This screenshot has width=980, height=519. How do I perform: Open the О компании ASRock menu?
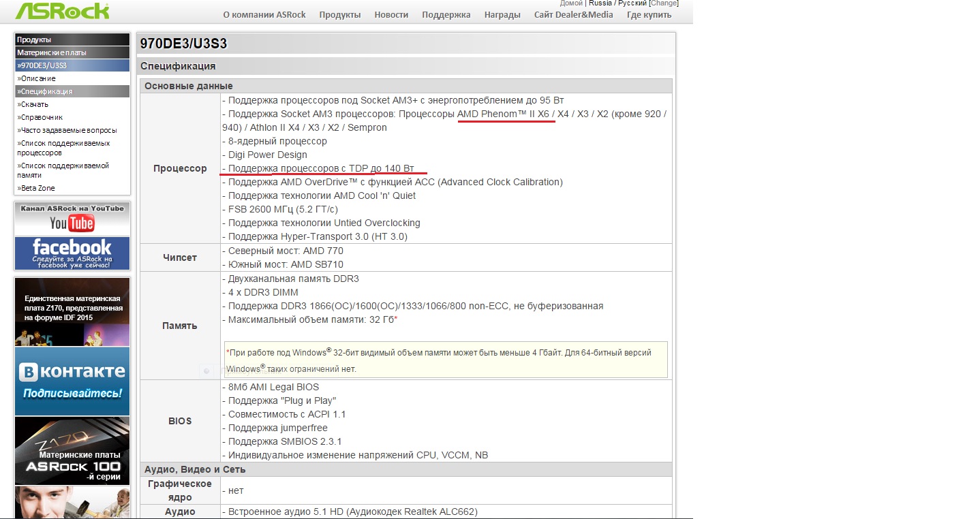click(x=264, y=14)
